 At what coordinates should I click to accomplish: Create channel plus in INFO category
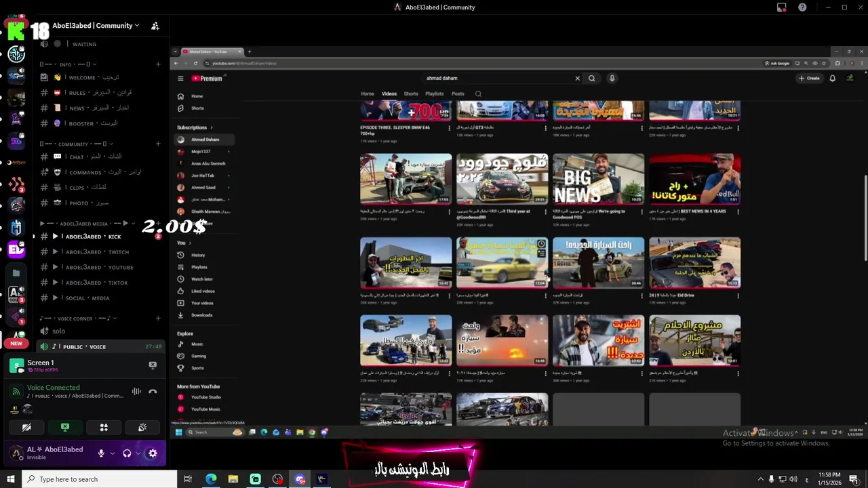tap(158, 64)
